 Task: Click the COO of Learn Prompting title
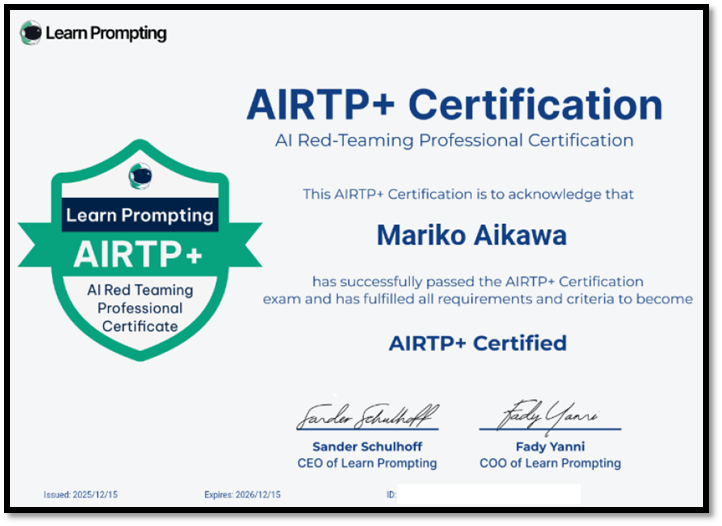click(x=549, y=463)
